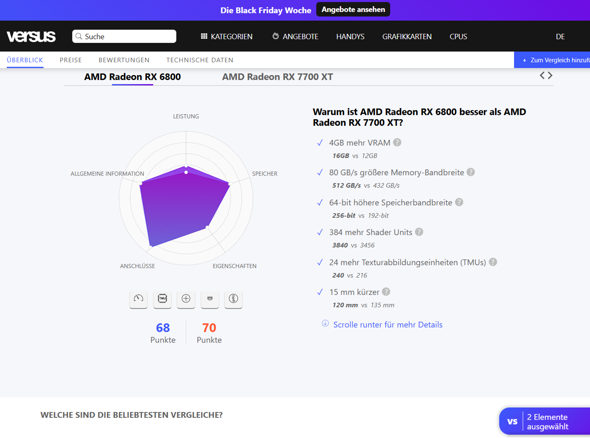Screen dimensions: 590x438
Task: Click the general info icon below the chart
Action: tap(233, 299)
